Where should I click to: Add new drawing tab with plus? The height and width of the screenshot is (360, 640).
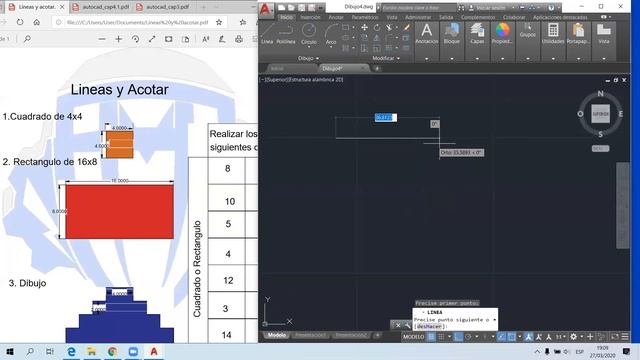click(x=377, y=69)
